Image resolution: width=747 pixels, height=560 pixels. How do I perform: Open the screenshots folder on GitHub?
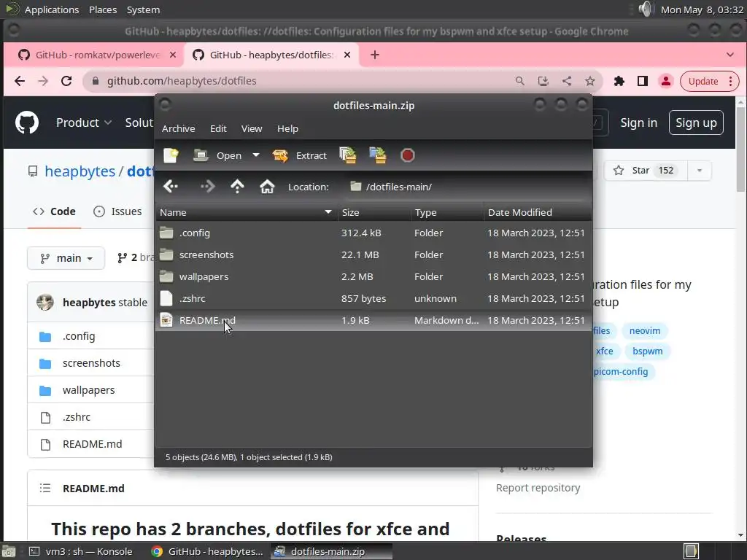[x=91, y=363]
